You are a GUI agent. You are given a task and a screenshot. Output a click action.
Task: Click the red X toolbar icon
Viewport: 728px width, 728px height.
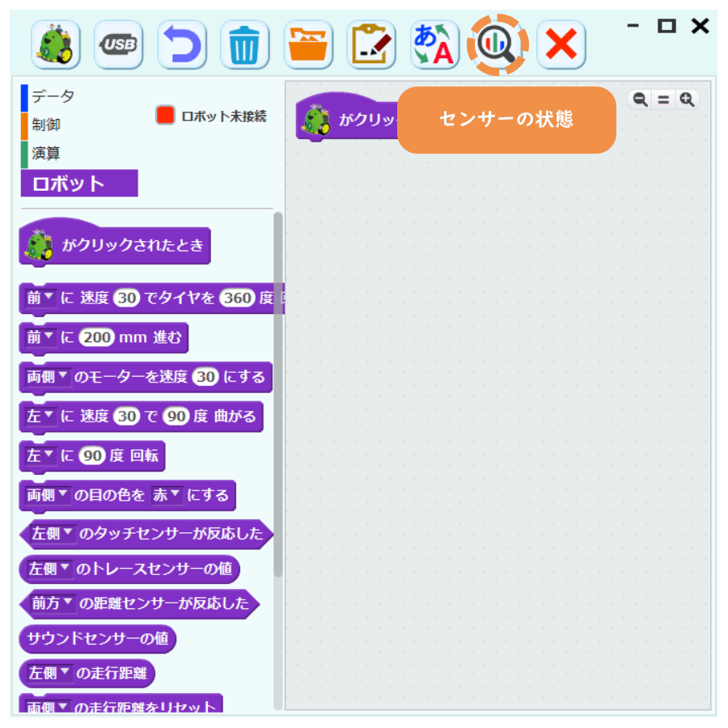tap(561, 44)
